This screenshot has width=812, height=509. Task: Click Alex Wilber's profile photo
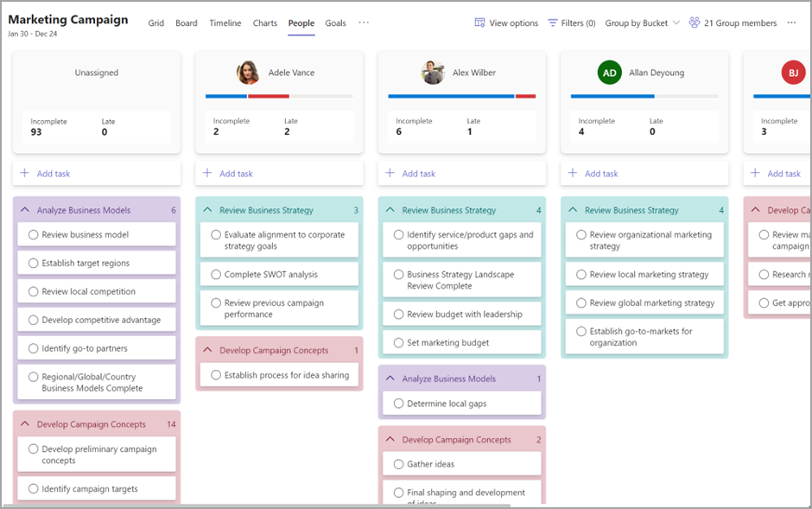[x=433, y=73]
